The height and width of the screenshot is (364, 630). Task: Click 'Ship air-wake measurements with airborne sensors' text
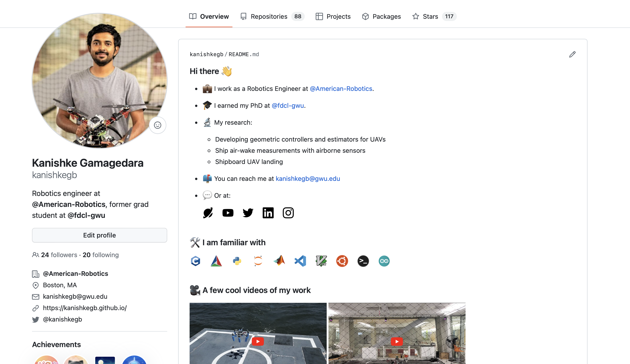coord(290,150)
